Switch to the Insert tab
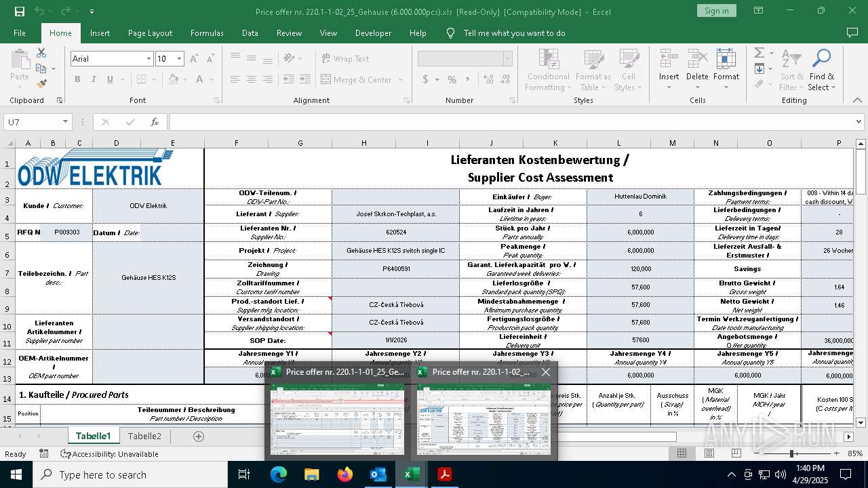Screen dimensions: 868x488 [100, 33]
